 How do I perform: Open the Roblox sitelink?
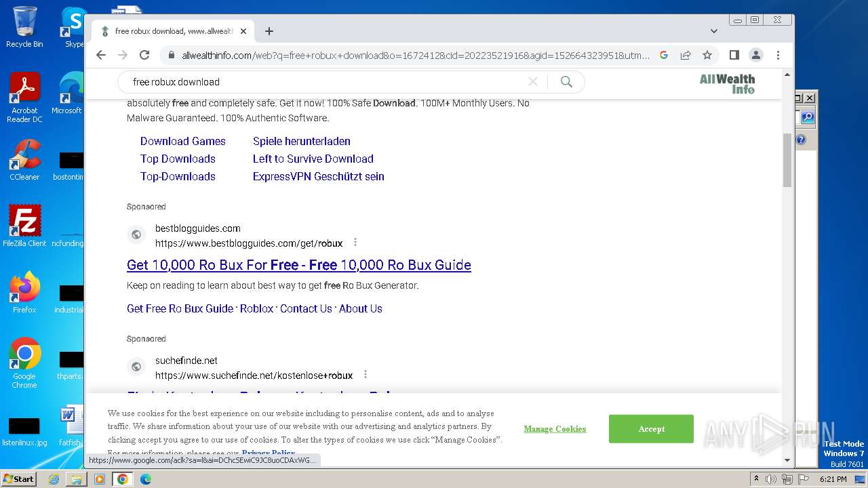257,308
